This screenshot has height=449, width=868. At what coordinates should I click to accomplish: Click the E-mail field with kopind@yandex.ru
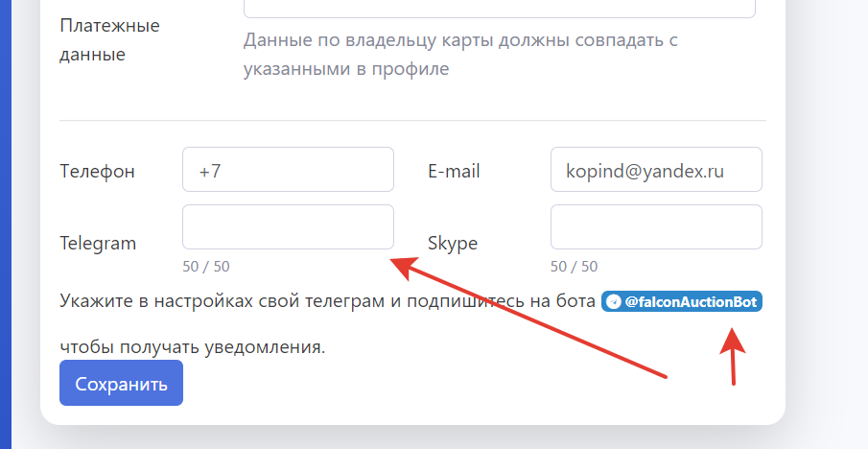[656, 170]
